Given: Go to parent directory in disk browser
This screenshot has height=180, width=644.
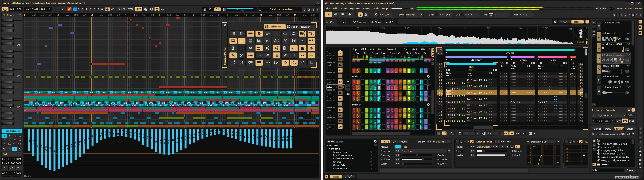Looking at the screenshot, I should coord(633,134).
